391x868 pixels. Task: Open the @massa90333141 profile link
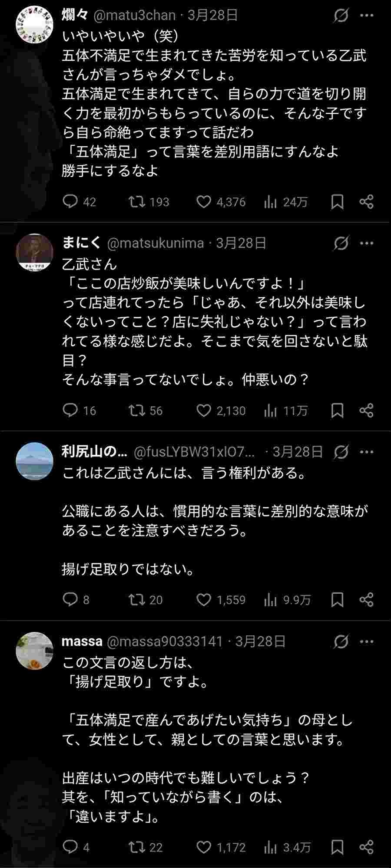[x=165, y=641]
